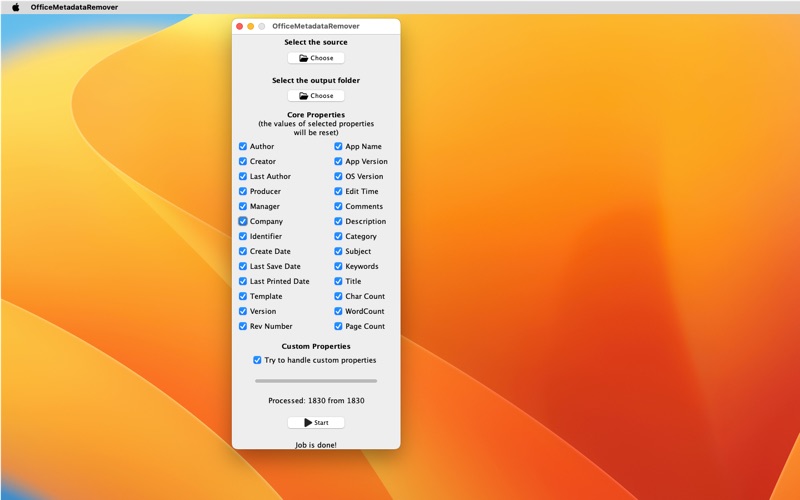The width and height of the screenshot is (800, 500).
Task: Choose the source via first Choose button
Action: pyautogui.click(x=316, y=58)
